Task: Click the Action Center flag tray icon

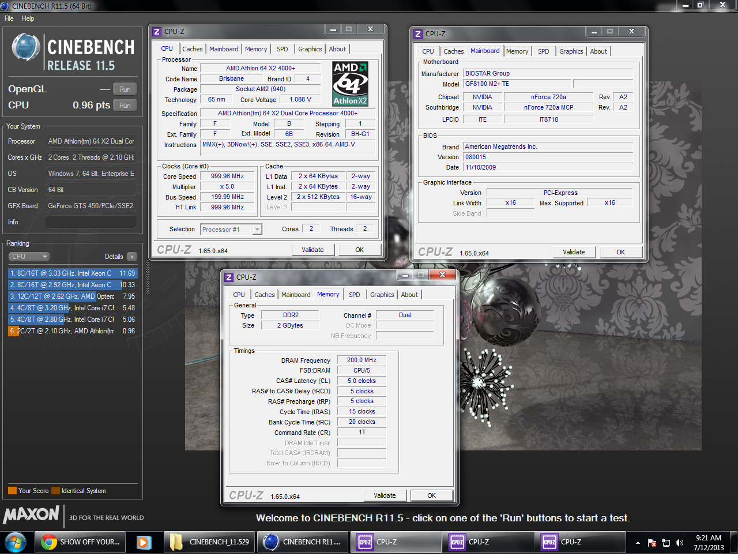Action: [653, 543]
